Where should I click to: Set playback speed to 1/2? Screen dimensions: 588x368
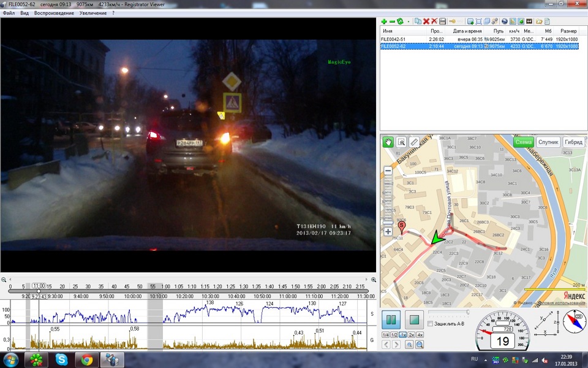click(394, 335)
